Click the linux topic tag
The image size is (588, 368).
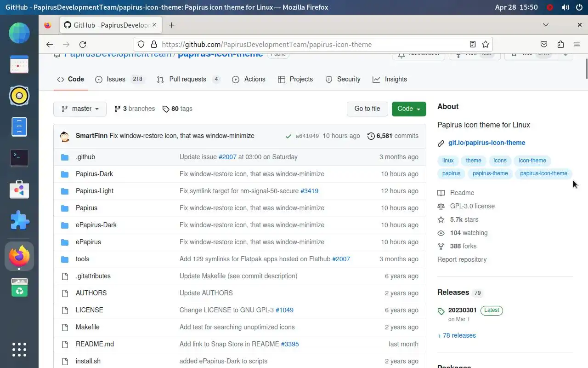coord(448,161)
